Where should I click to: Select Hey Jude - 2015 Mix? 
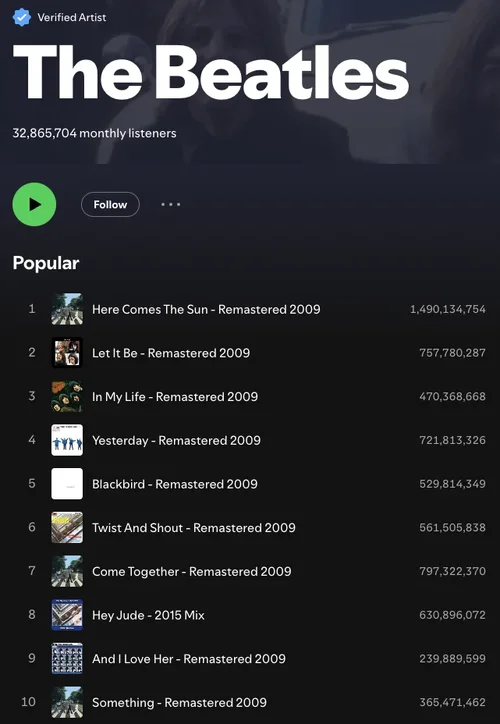148,615
